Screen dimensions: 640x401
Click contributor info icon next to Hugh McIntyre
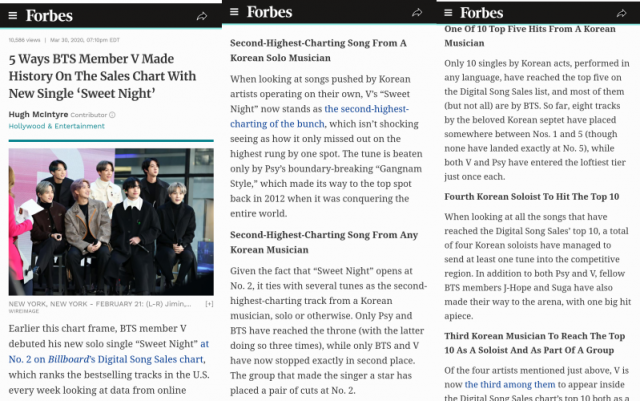click(x=112, y=115)
